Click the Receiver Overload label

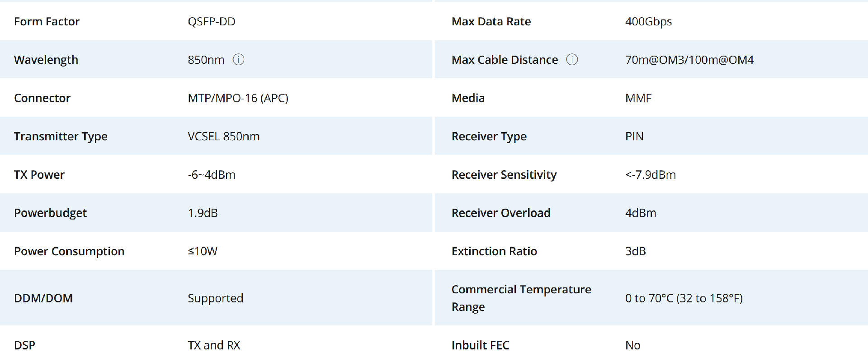point(501,213)
